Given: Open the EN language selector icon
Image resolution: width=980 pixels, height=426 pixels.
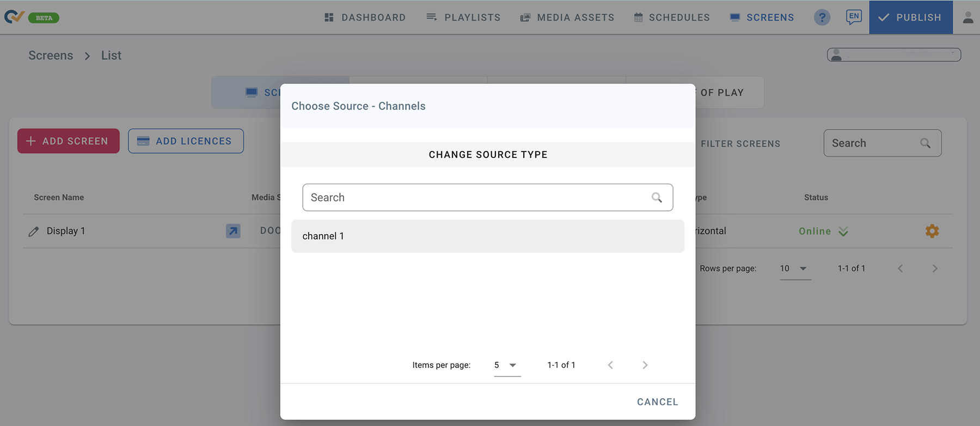Looking at the screenshot, I should click(x=853, y=17).
